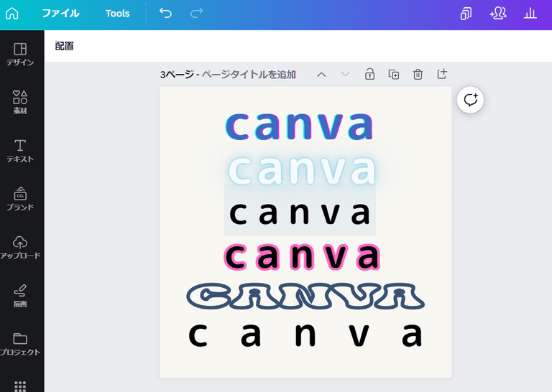Add a comment with the speech bubble button
This screenshot has width=552, height=392.
(x=470, y=100)
